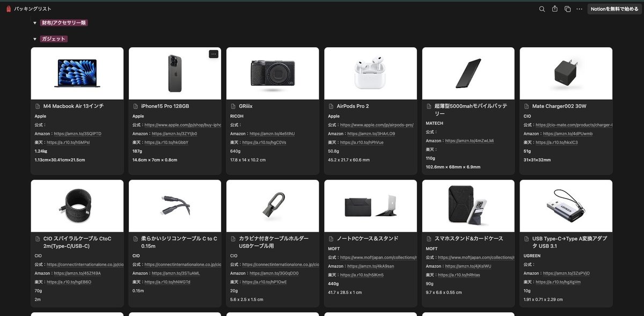The width and height of the screenshot is (644, 316).
Task: Open the three-dot more menu in top bar
Action: pyautogui.click(x=580, y=9)
